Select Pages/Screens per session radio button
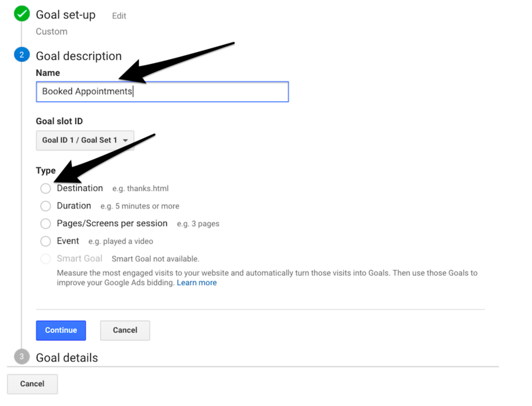 (x=46, y=224)
